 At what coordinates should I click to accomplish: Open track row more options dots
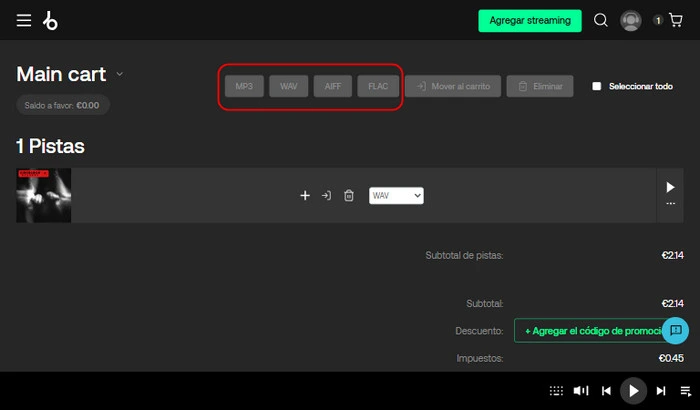670,204
